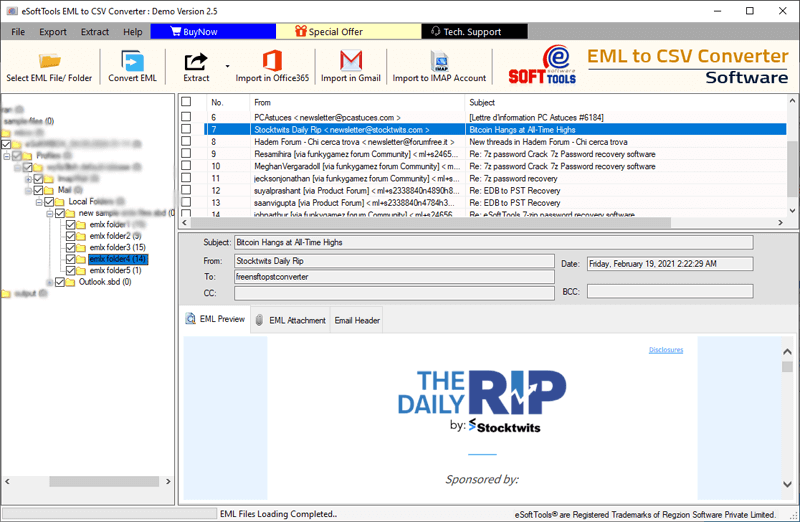Collapse the new sample tree node
Screen dimensions: 800x522
49,214
